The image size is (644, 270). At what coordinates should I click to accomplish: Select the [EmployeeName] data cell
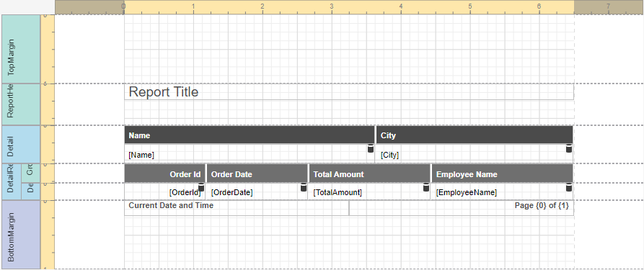coord(502,192)
